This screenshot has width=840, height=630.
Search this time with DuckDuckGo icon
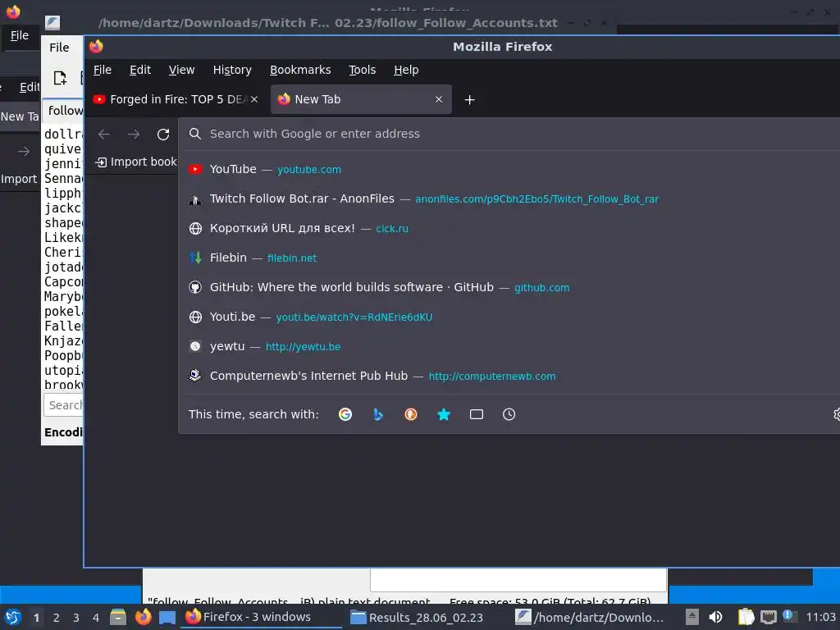coord(411,414)
